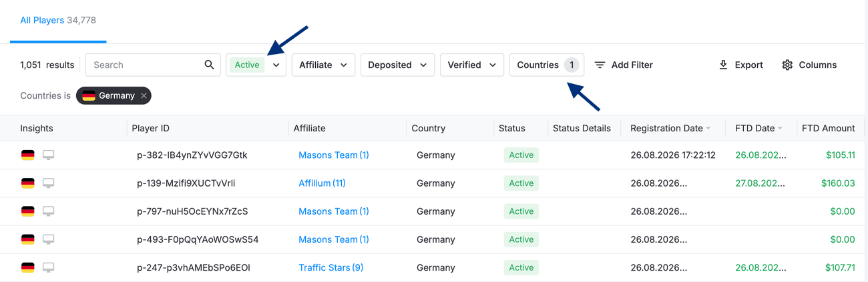The image size is (868, 282).
Task: Click the Status column header
Action: click(512, 128)
